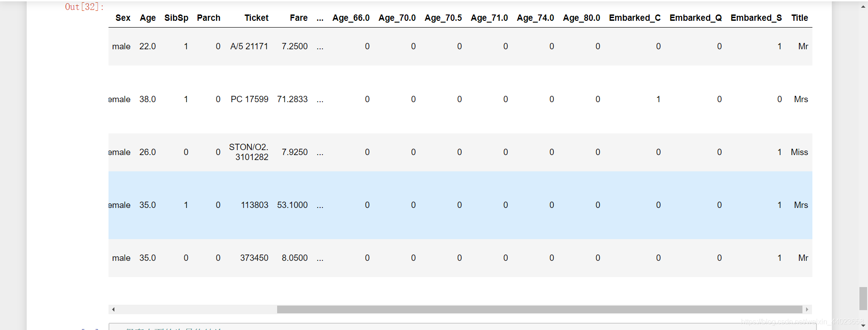
Task: Select ticket cell STON/O2. 3101282
Action: pos(249,152)
